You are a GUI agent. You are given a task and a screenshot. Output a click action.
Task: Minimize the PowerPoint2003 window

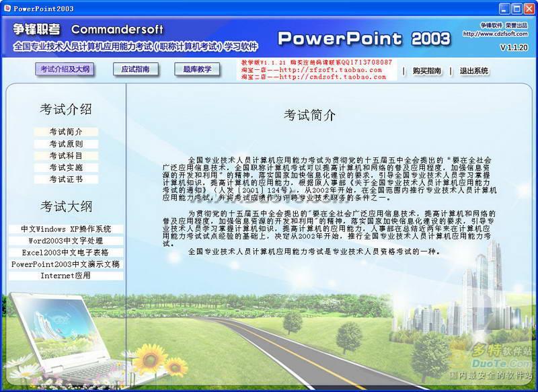[504, 9]
